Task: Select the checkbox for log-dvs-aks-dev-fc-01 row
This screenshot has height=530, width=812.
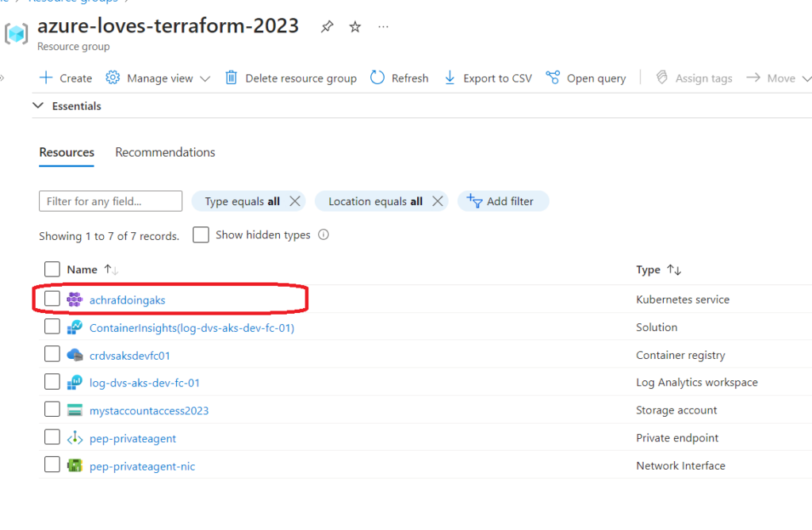Action: (52, 382)
